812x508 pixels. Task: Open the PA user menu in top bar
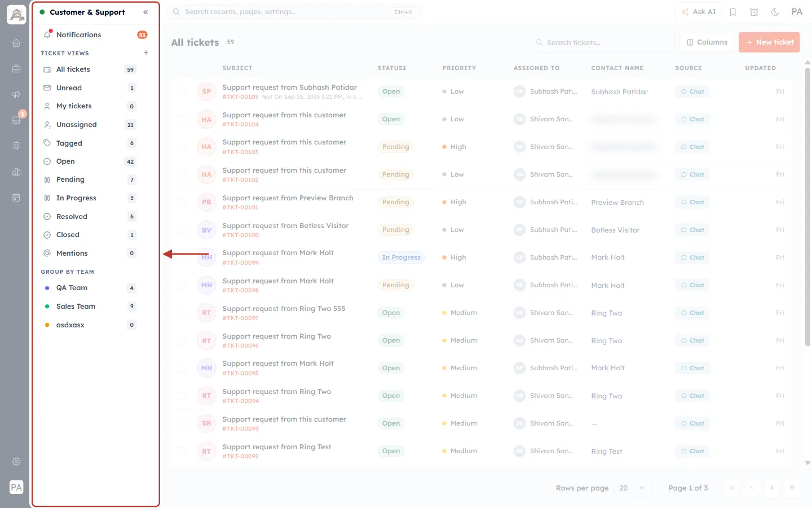pyautogui.click(x=797, y=12)
